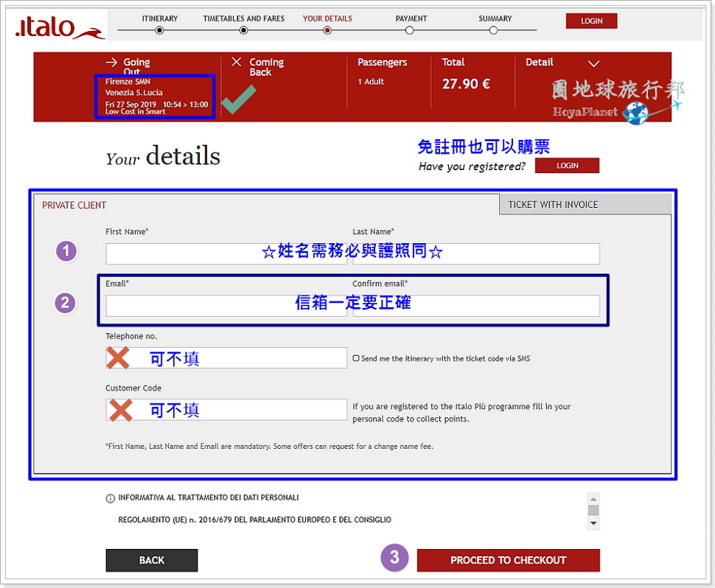Click the Summary step circle
This screenshot has width=715, height=588.
493,30
